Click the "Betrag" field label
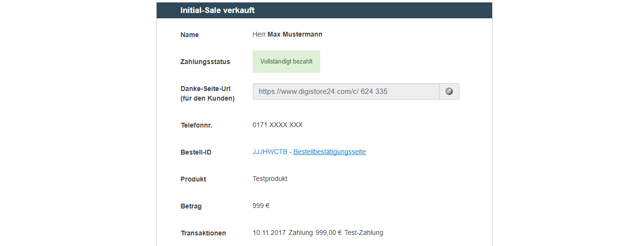Viewport: 644px width, 246px height. coord(191,207)
